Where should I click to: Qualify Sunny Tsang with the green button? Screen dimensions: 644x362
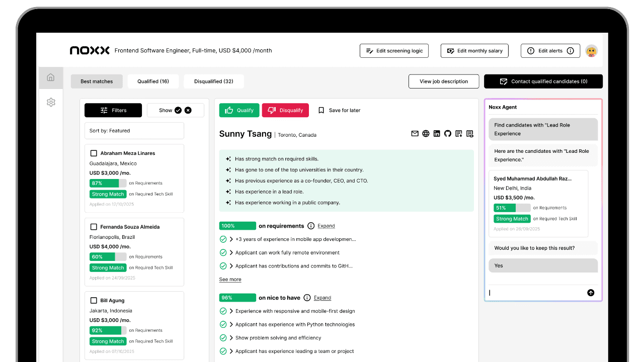[x=239, y=110]
